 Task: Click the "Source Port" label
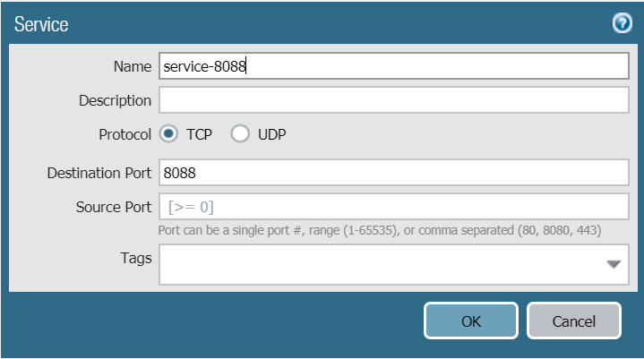tap(113, 207)
